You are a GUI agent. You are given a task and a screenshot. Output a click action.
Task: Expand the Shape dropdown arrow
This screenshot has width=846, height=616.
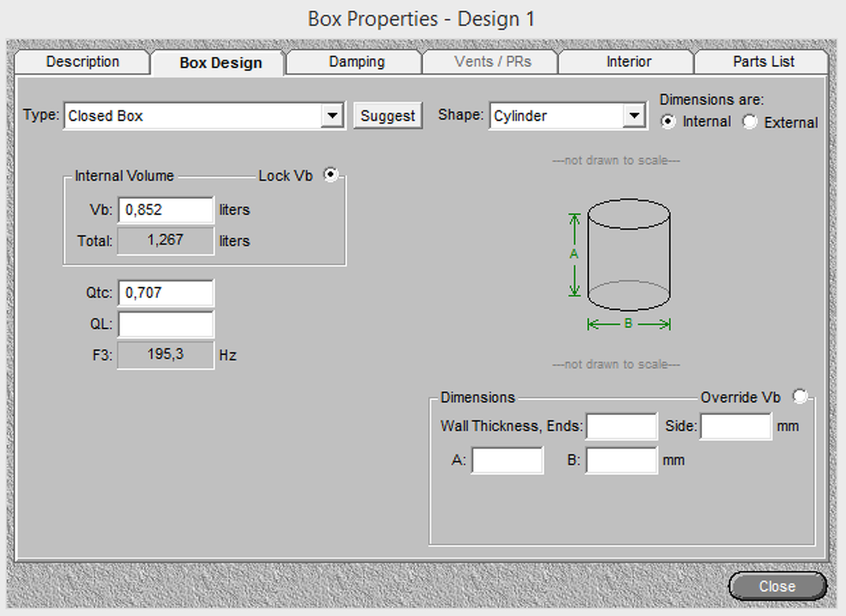tap(634, 116)
